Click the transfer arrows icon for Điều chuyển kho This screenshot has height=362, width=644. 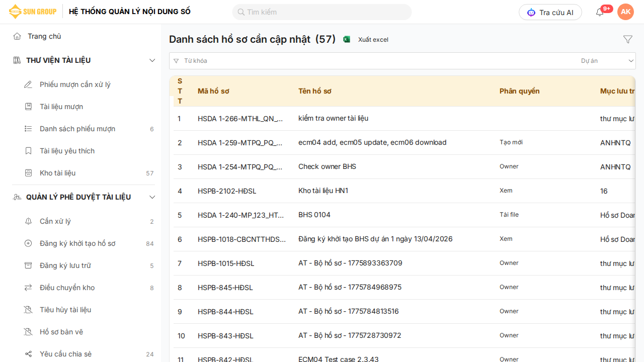(x=28, y=288)
